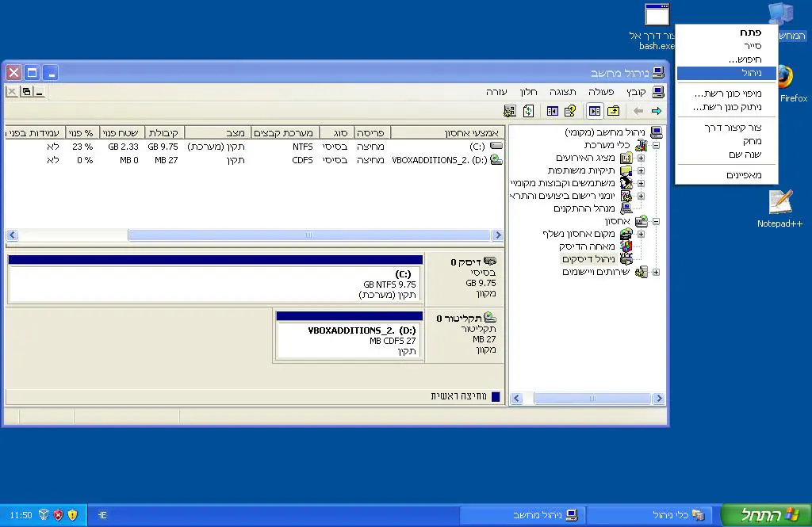
Task: Click the Up One Level folder icon
Action: click(614, 111)
